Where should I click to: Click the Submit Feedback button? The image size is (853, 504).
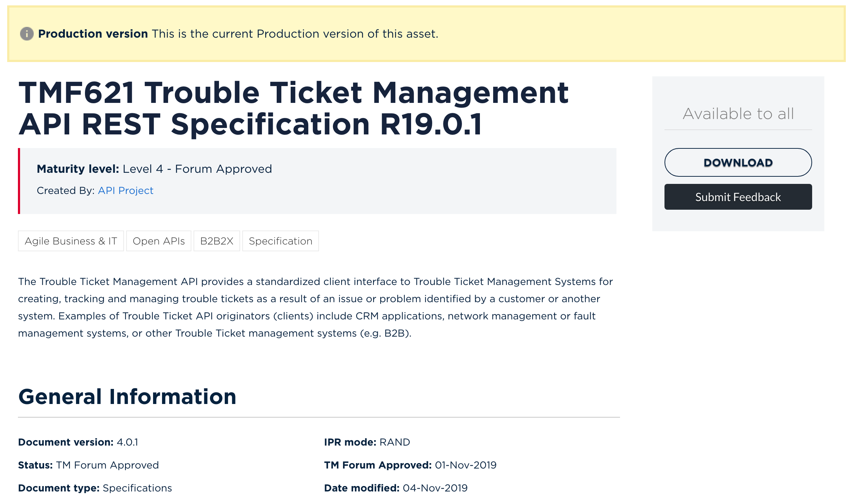click(x=738, y=197)
